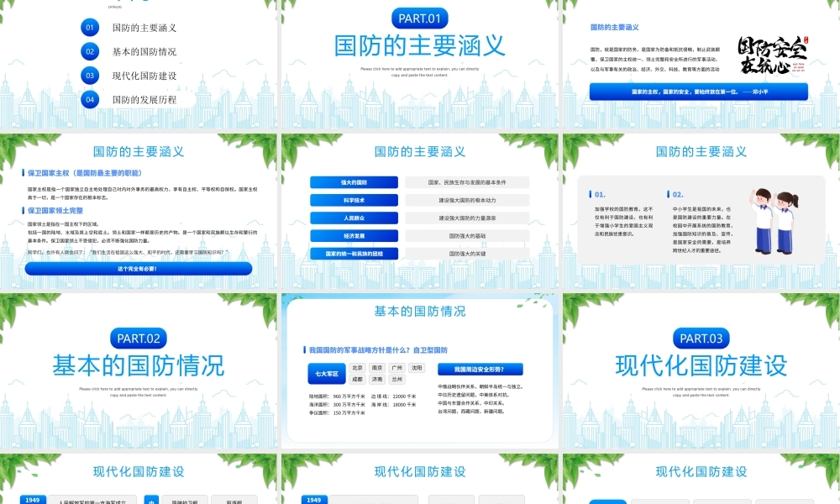Open the PART.01 国防的主要涵义 title slide

click(x=419, y=65)
